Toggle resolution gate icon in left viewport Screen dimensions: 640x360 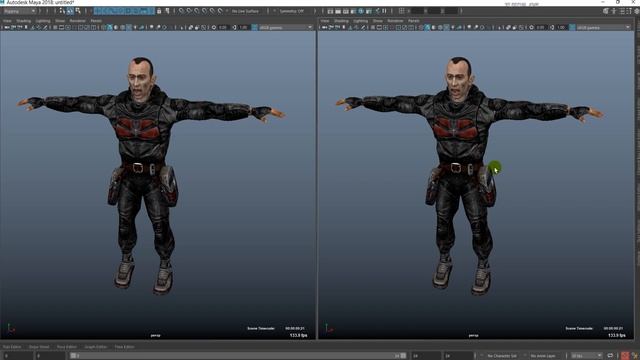click(68, 27)
